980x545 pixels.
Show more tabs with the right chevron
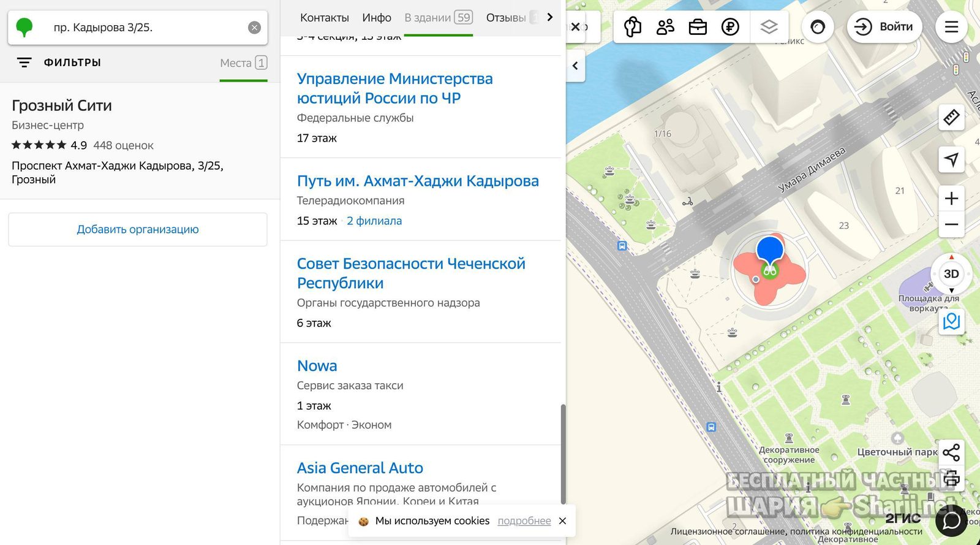click(549, 17)
